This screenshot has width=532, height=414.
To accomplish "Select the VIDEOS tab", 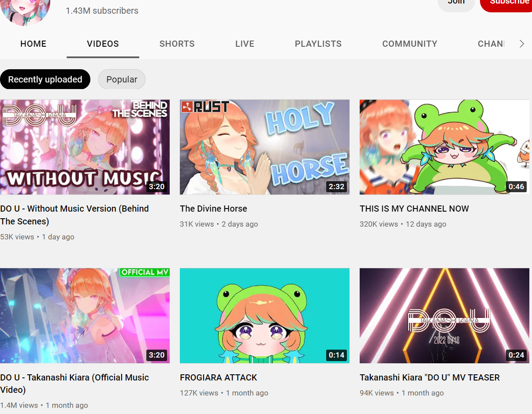I will pyautogui.click(x=103, y=44).
